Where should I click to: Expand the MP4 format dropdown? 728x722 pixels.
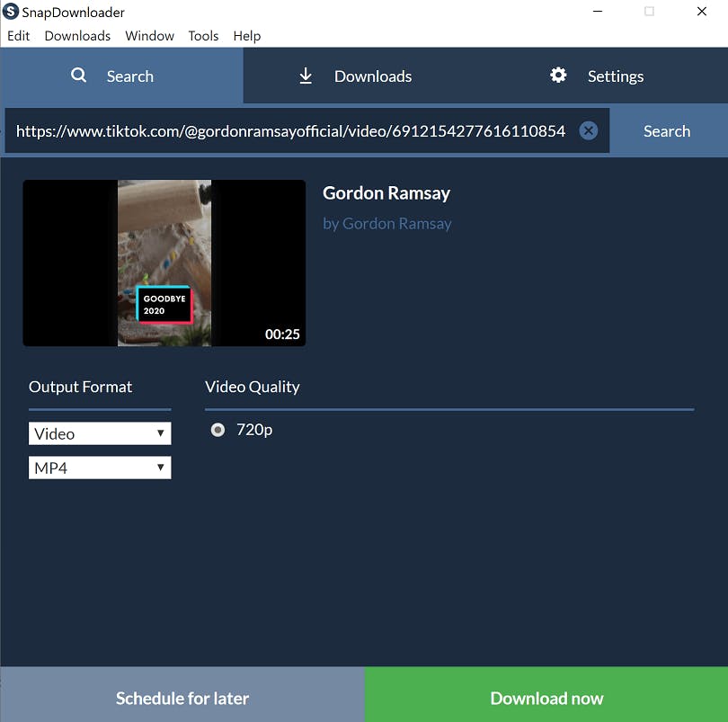coord(100,468)
